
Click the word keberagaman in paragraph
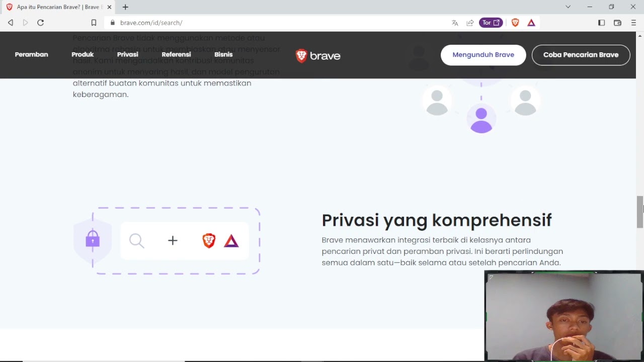coord(101,95)
